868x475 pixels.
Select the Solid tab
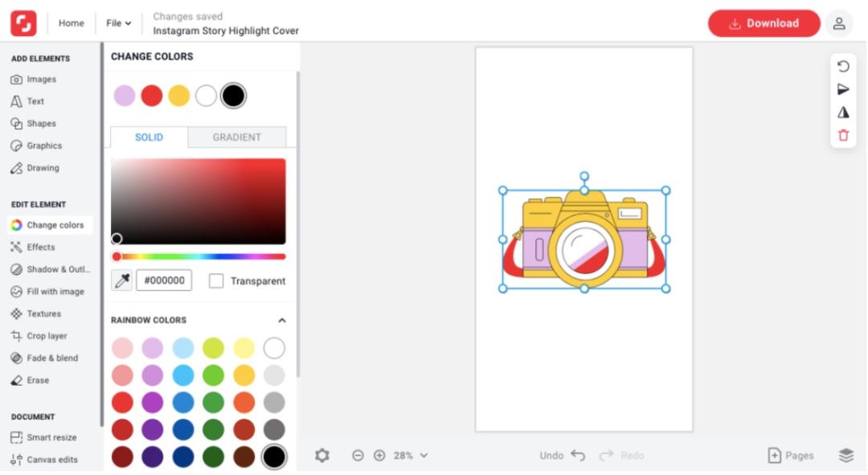[x=149, y=137]
